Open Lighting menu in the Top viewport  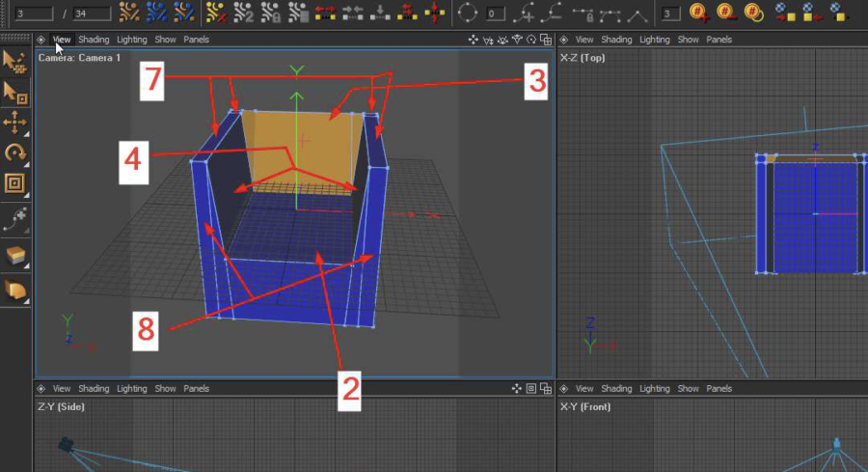coord(654,40)
